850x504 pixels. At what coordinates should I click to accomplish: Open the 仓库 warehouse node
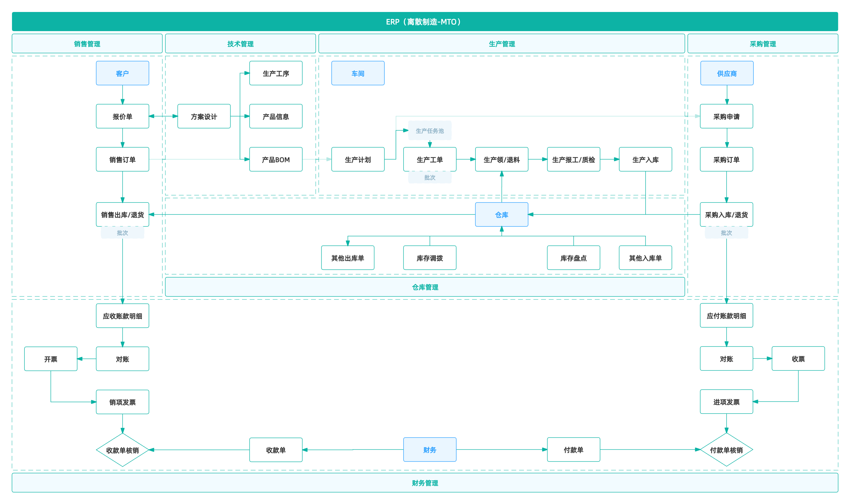coord(501,214)
